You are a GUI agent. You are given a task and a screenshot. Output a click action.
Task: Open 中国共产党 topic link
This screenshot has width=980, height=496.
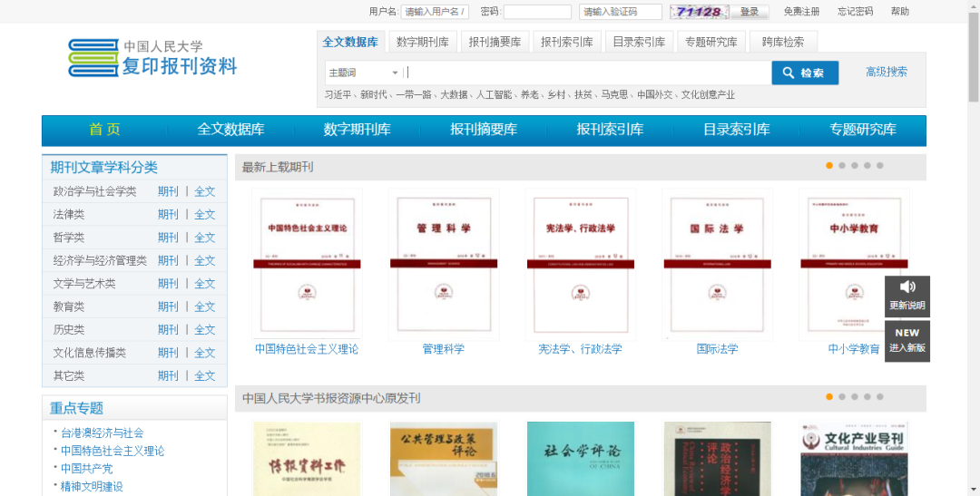pos(86,469)
